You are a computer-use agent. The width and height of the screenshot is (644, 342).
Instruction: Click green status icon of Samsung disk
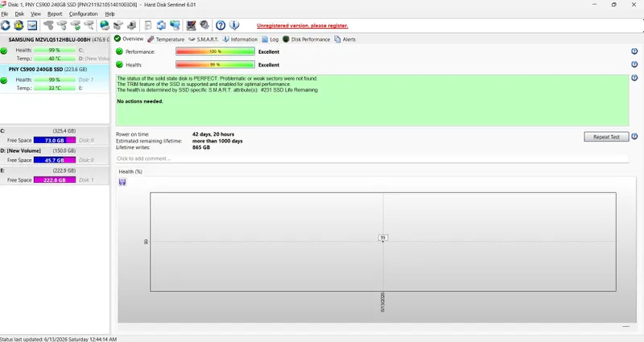4,51
